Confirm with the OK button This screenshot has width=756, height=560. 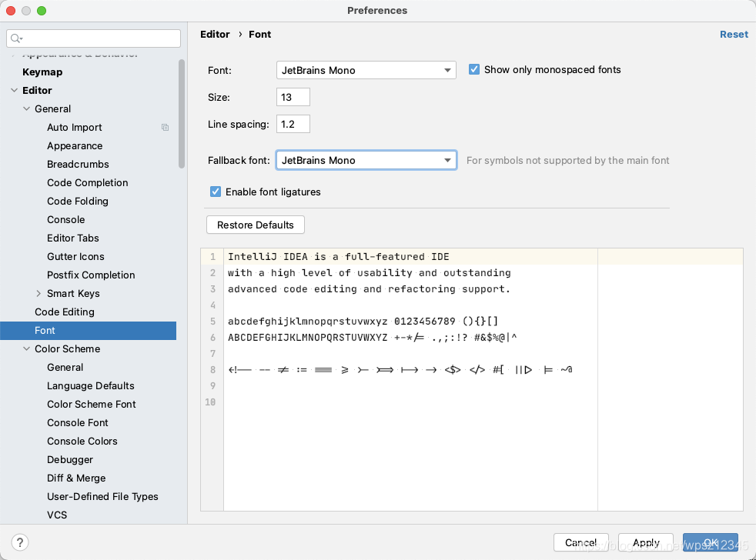point(711,542)
